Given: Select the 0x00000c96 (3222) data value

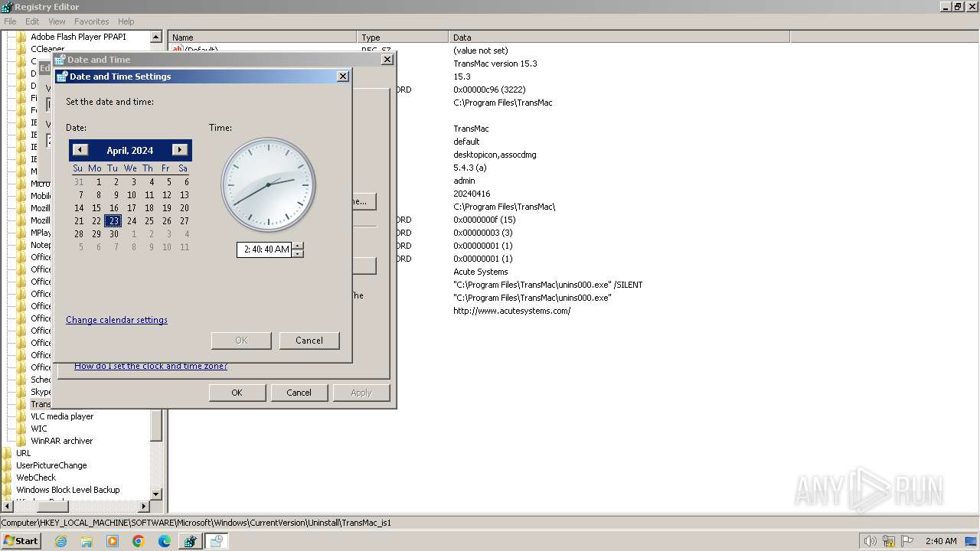Looking at the screenshot, I should tap(488, 90).
